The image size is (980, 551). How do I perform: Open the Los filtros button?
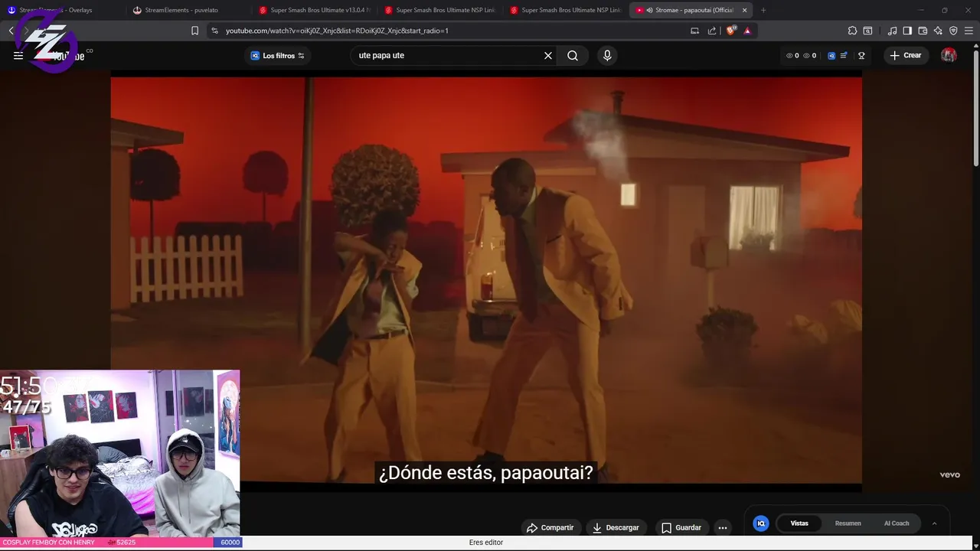tap(278, 56)
